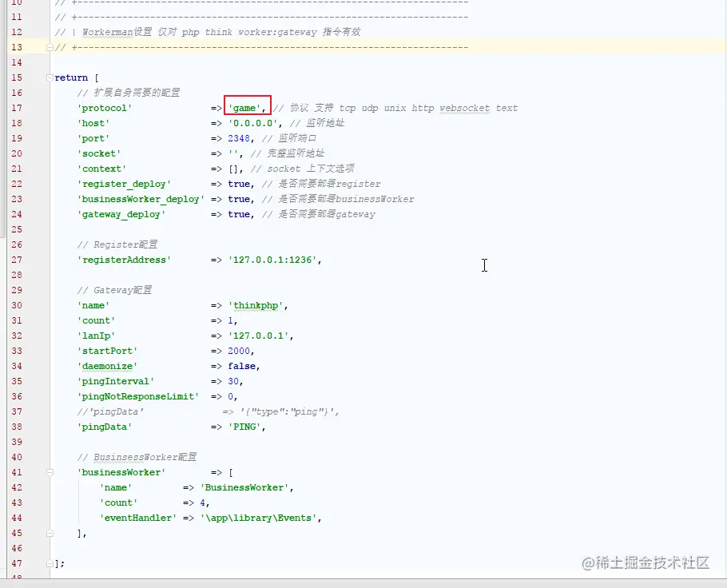The image size is (727, 588).
Task: Click the fold end marker at line 47
Action: click(50, 563)
